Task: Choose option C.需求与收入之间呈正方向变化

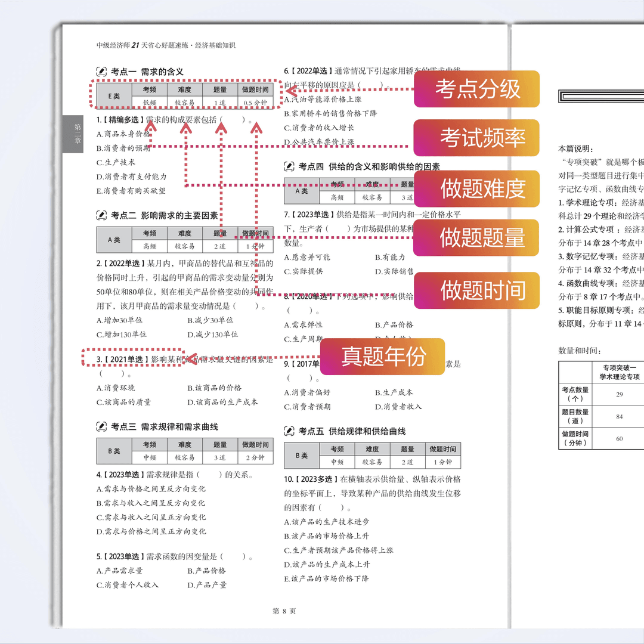Action: click(151, 517)
